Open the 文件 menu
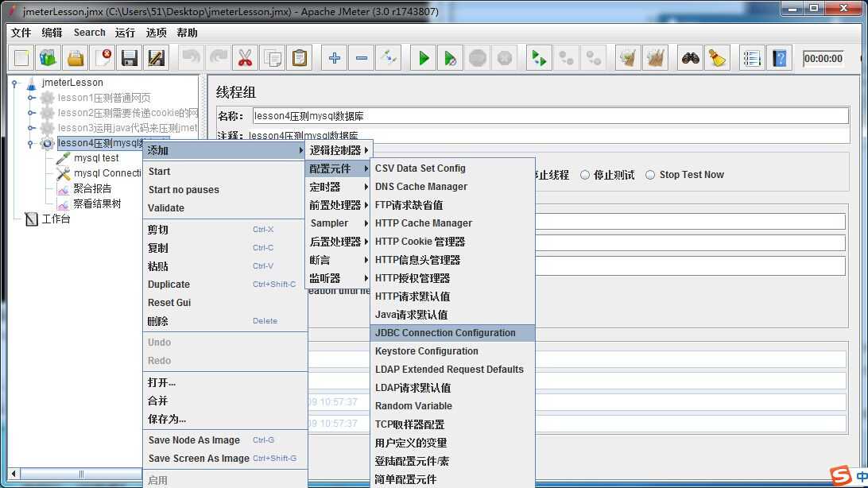The image size is (868, 488). 21,33
